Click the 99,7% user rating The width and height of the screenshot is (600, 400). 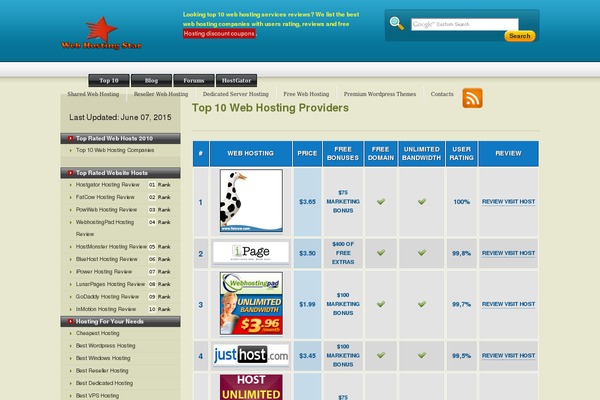(461, 305)
